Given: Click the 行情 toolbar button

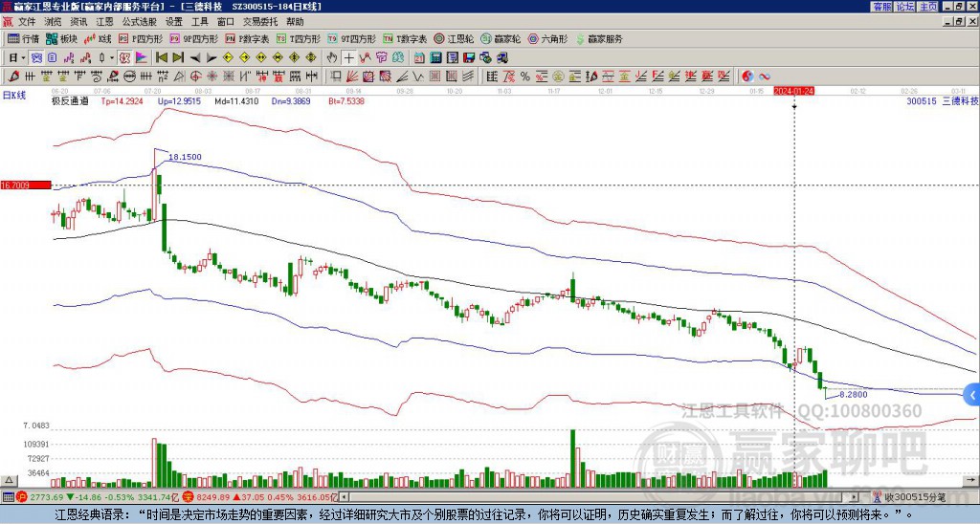Looking at the screenshot, I should [x=23, y=38].
